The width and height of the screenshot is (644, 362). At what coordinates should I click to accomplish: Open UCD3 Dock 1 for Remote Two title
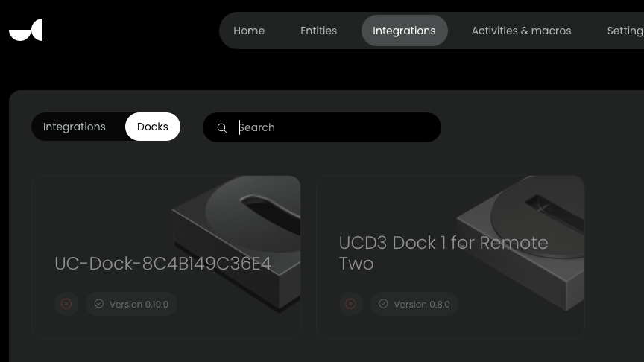pyautogui.click(x=443, y=253)
